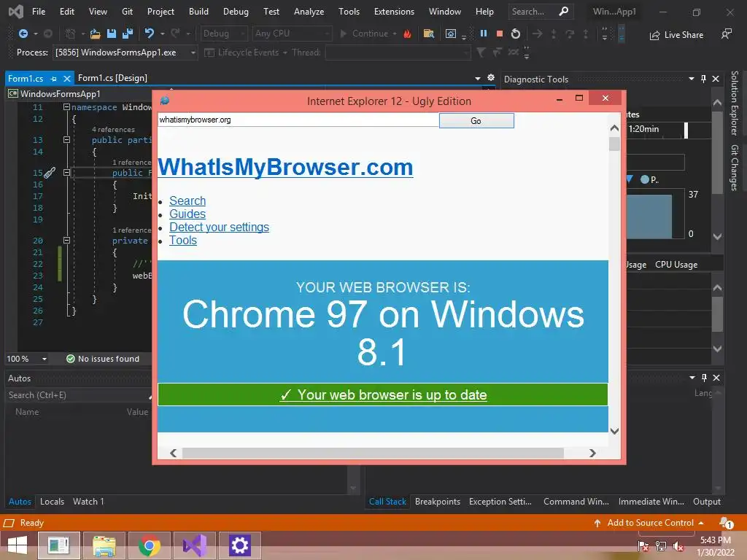Click scroll right arrow in browser
Image resolution: width=747 pixels, height=560 pixels.
[592, 453]
